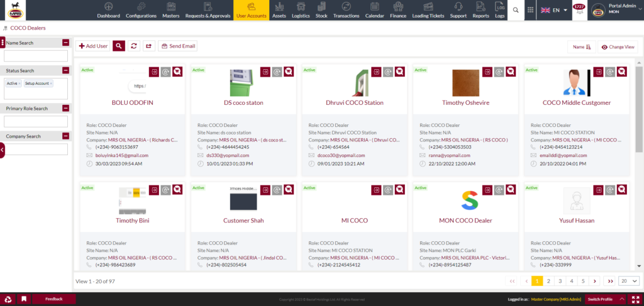The width and height of the screenshot is (644, 306).
Task: Toggle fullscreen icon in footer
Action: 635,299
